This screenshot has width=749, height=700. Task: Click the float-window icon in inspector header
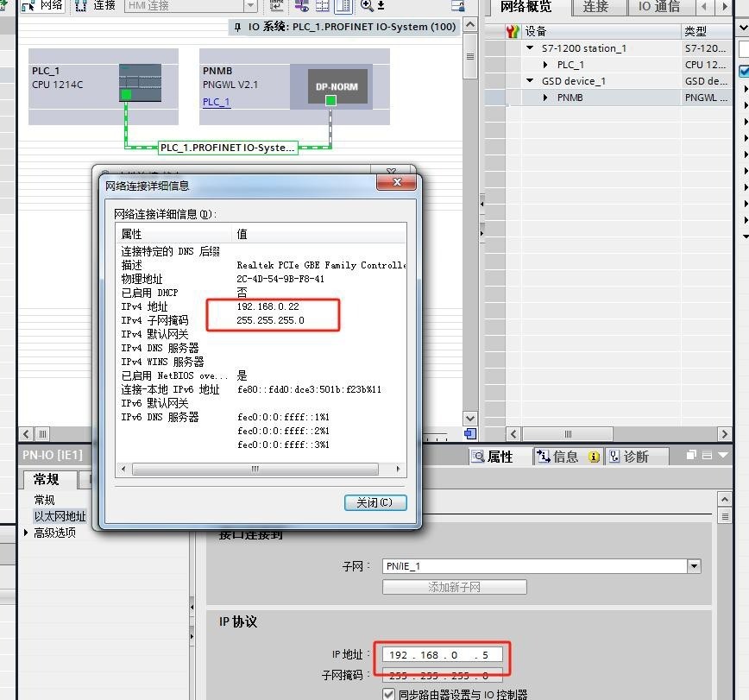[x=691, y=455]
